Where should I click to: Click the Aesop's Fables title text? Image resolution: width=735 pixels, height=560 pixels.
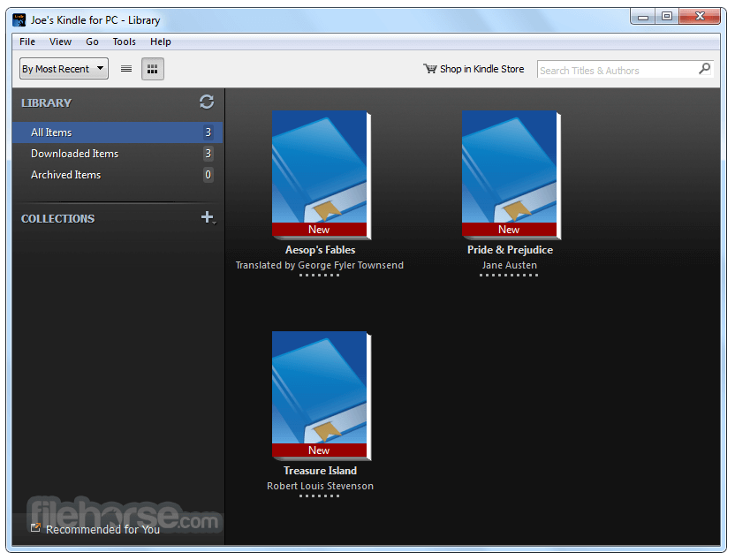click(x=320, y=250)
